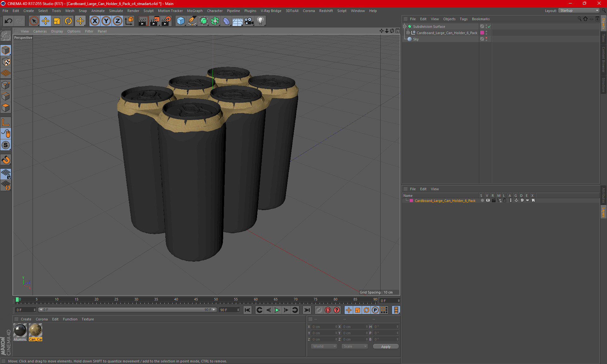The image size is (607, 364).
Task: Enable Polygons mode in left sidebar
Action: pyautogui.click(x=6, y=108)
